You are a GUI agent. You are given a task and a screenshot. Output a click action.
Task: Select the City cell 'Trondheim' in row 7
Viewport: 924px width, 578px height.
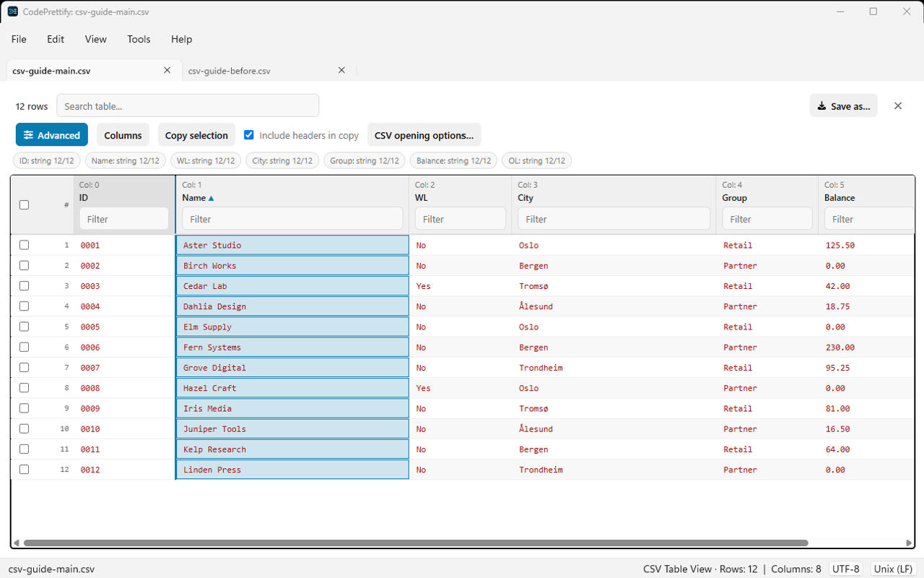pyautogui.click(x=614, y=368)
